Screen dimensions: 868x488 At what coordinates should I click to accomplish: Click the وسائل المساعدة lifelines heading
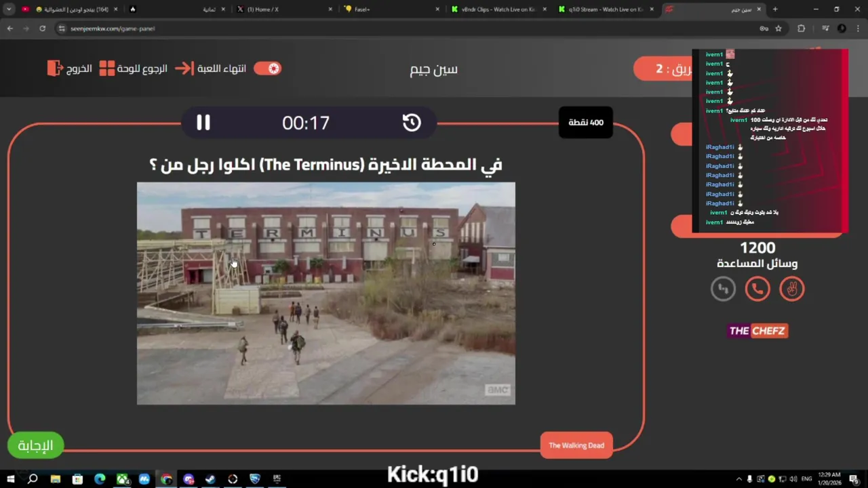click(757, 264)
